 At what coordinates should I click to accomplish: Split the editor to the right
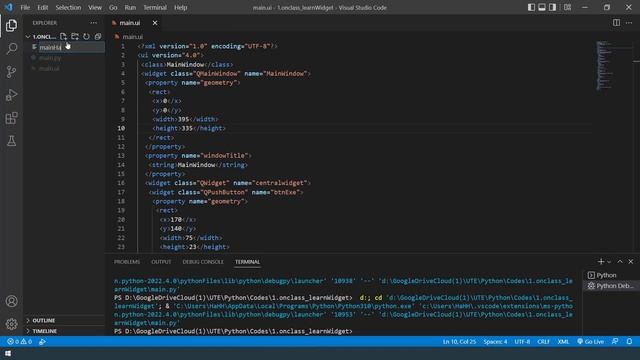coord(616,23)
